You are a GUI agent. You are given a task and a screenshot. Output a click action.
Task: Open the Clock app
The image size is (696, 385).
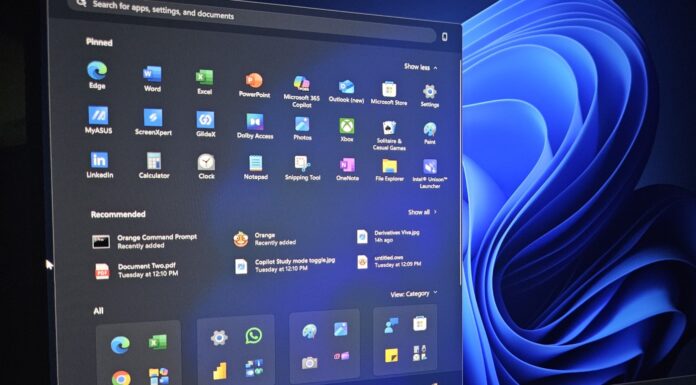(206, 167)
